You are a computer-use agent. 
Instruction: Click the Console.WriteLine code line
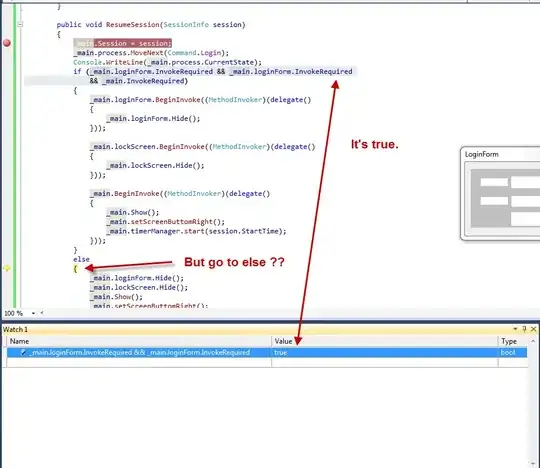(x=167, y=62)
